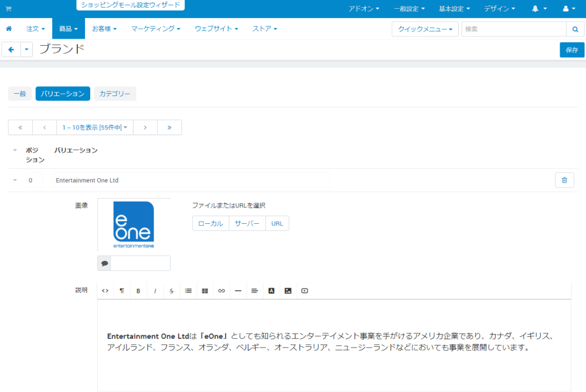Insert a bulleted list

[188, 291]
